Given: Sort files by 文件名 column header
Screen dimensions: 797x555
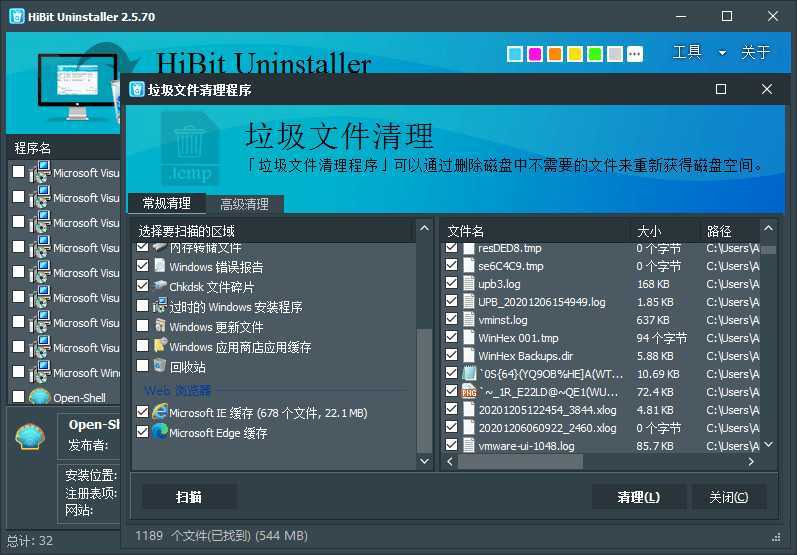Looking at the screenshot, I should click(535, 231).
